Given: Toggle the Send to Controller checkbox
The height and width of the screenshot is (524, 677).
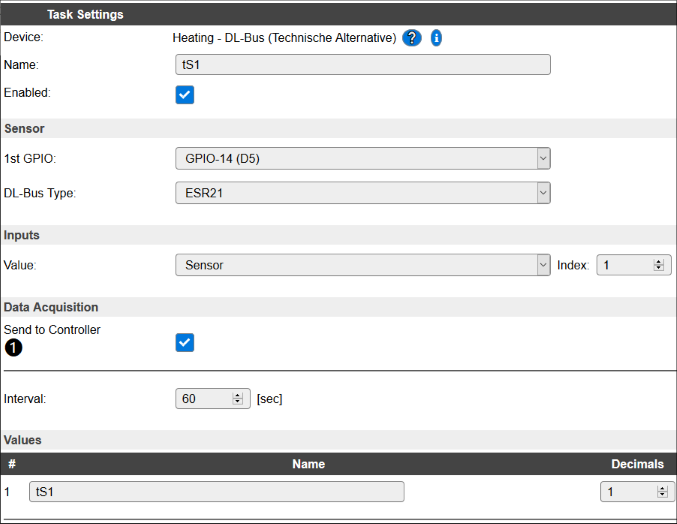Looking at the screenshot, I should tap(185, 343).
